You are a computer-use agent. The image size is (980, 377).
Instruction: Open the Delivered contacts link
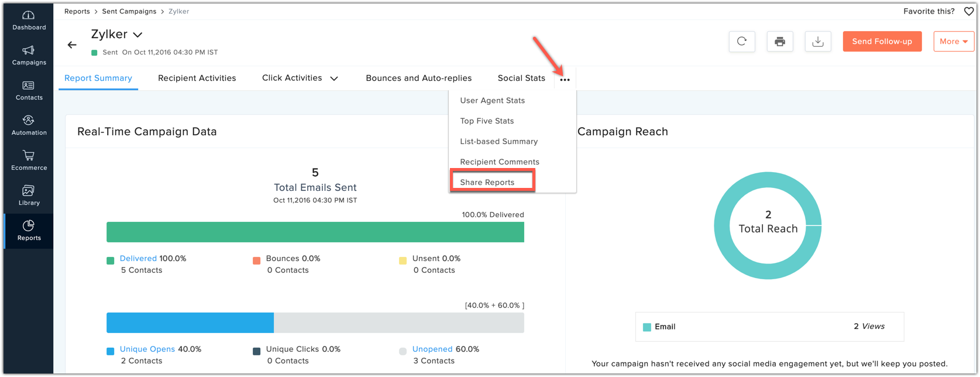pyautogui.click(x=138, y=258)
